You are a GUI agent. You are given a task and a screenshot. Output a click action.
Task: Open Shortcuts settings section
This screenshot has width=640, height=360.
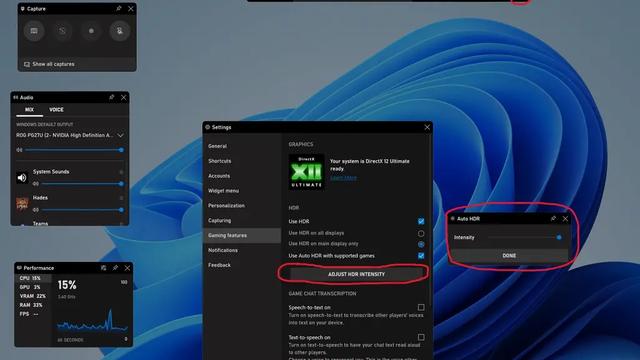(x=242, y=161)
